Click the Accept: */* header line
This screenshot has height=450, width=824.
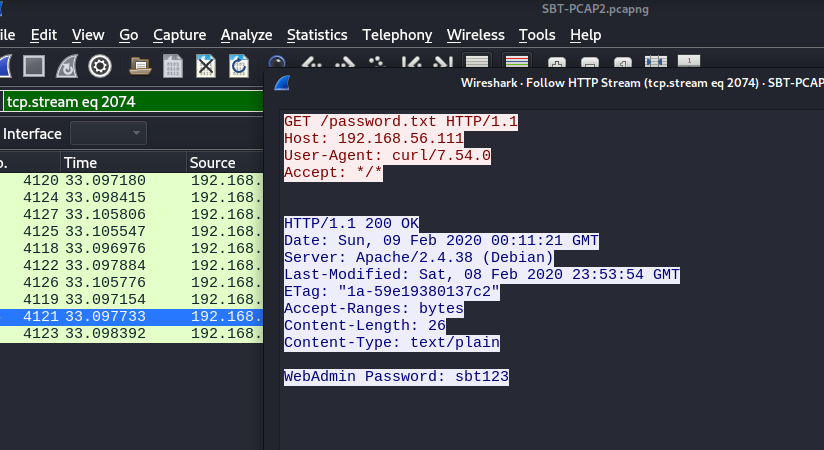tap(333, 172)
